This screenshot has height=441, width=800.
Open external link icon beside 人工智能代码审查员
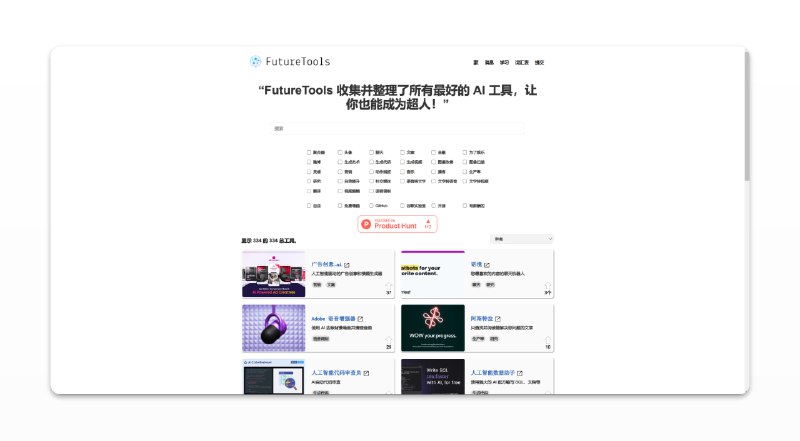pyautogui.click(x=366, y=373)
